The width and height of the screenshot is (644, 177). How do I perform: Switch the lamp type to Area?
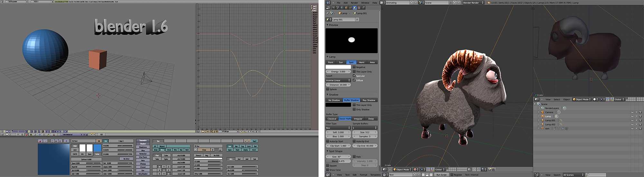(372, 62)
